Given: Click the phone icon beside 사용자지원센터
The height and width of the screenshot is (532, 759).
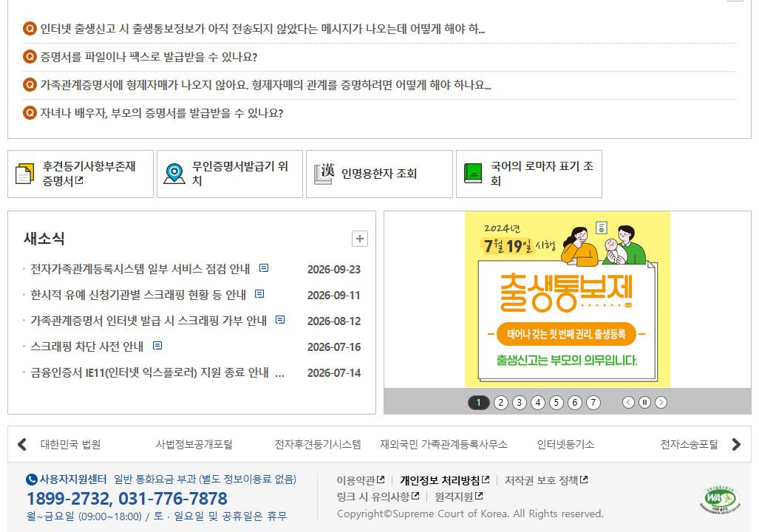Looking at the screenshot, I should pos(32,480).
